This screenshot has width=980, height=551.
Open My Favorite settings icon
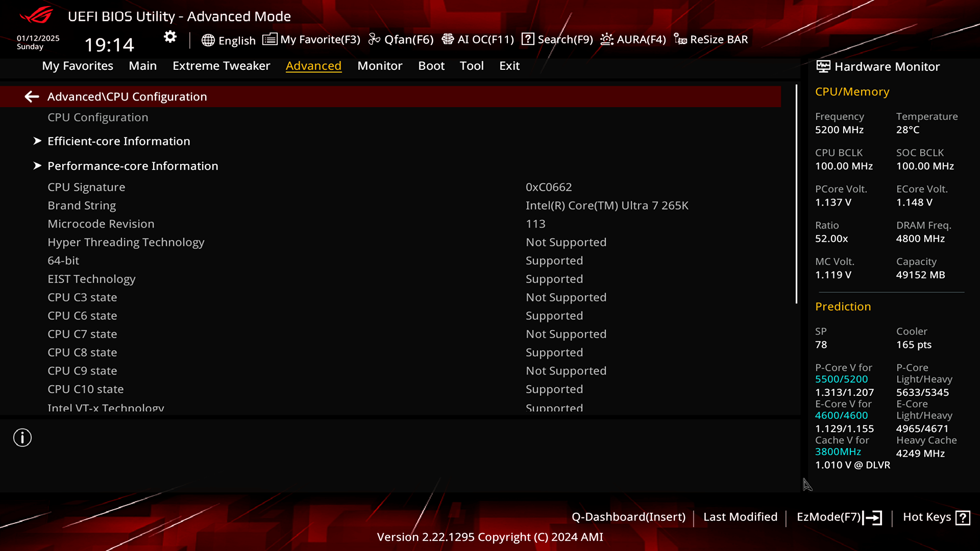pos(269,39)
